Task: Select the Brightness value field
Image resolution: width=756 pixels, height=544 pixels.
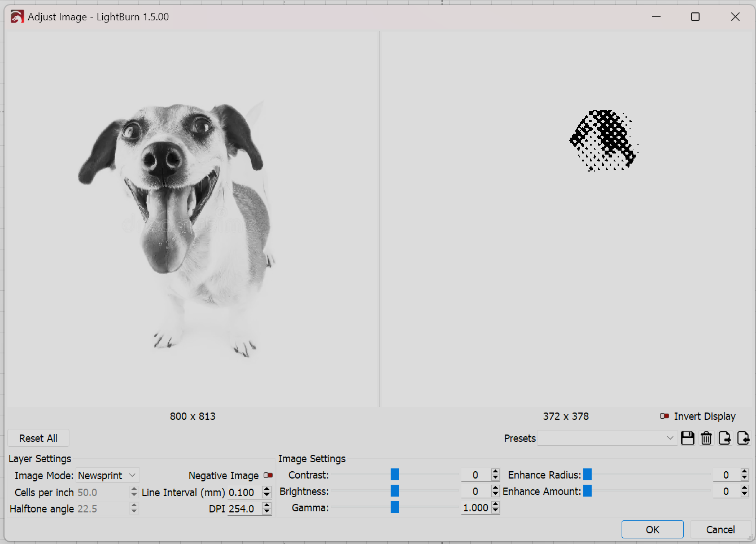Action: pyautogui.click(x=475, y=491)
